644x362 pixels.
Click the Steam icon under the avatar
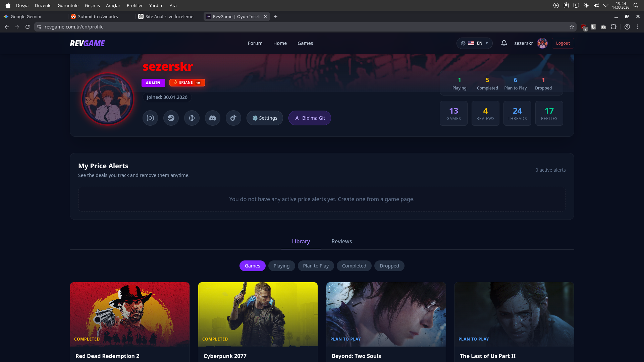pos(171,118)
